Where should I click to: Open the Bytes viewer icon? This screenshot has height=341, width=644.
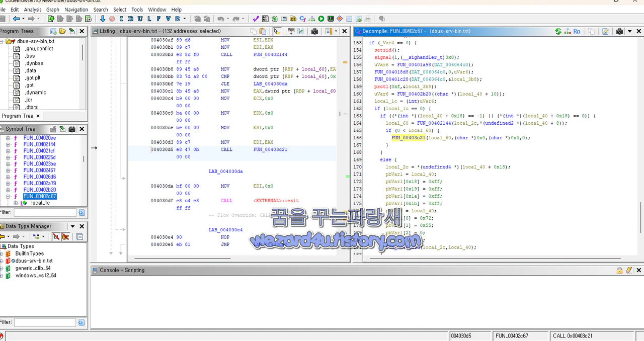[x=265, y=19]
